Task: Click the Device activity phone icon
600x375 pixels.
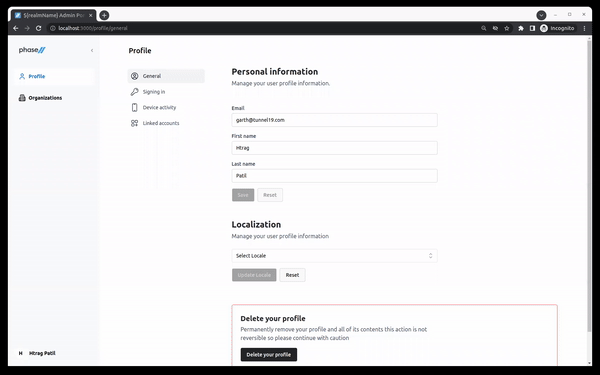Action: [134, 108]
